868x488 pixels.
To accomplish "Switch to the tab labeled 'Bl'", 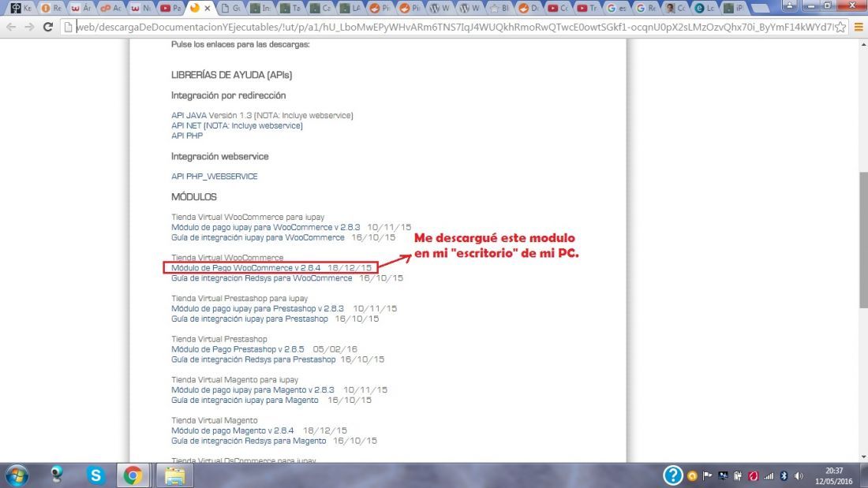I will [x=499, y=9].
